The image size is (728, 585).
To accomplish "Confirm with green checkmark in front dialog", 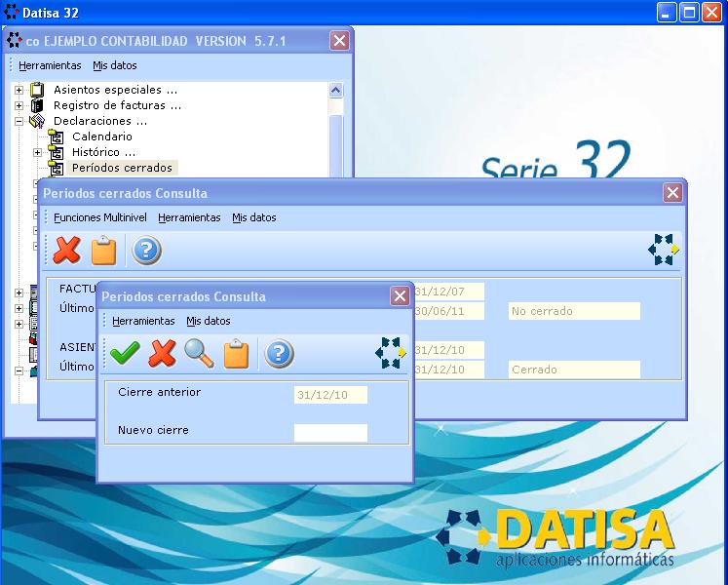I will point(125,354).
